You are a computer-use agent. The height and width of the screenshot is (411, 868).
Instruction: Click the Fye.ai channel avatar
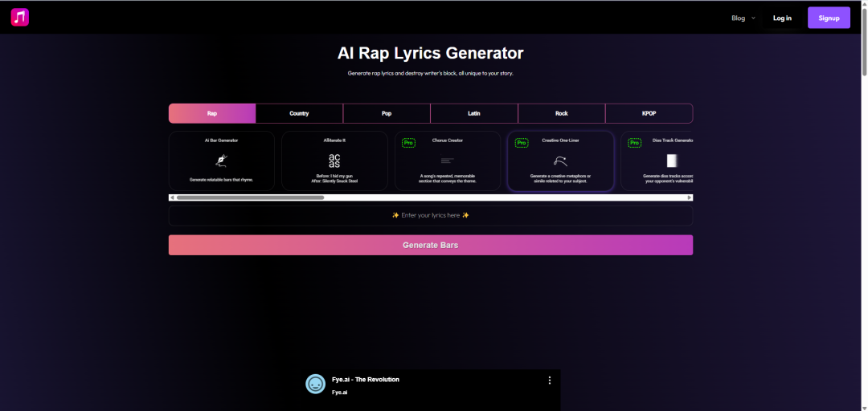(316, 384)
